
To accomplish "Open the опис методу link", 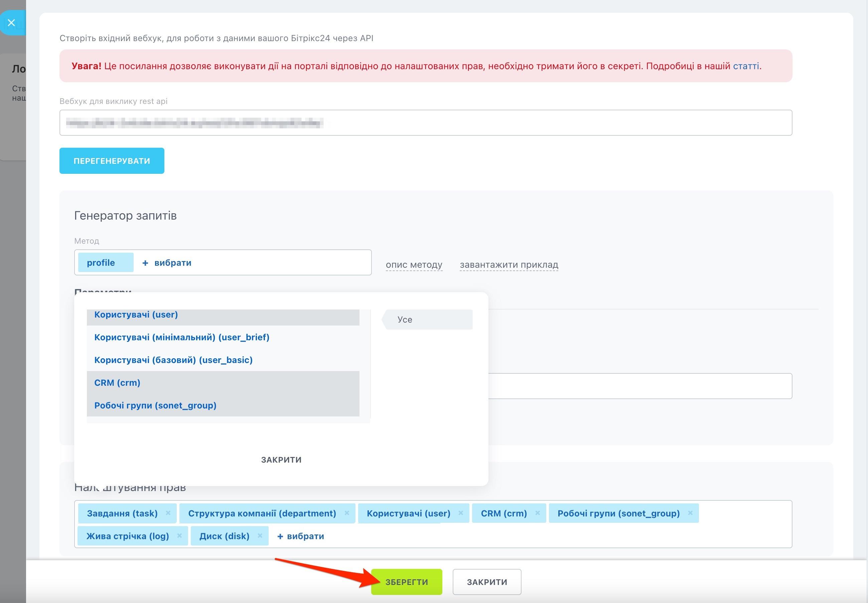I will tap(414, 264).
